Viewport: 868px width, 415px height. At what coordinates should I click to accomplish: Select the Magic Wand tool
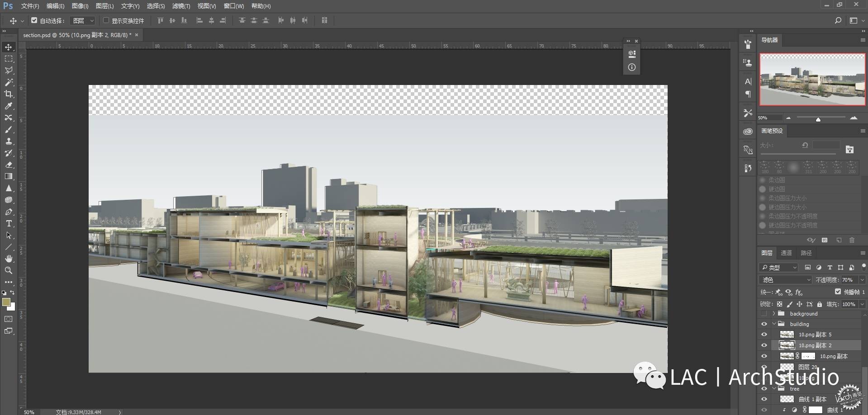point(9,82)
